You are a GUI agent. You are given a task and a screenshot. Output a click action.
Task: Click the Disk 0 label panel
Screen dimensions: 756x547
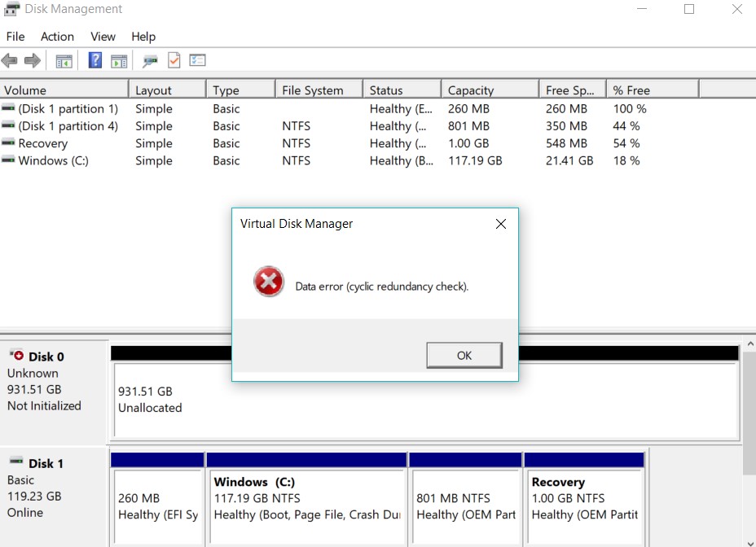53,392
